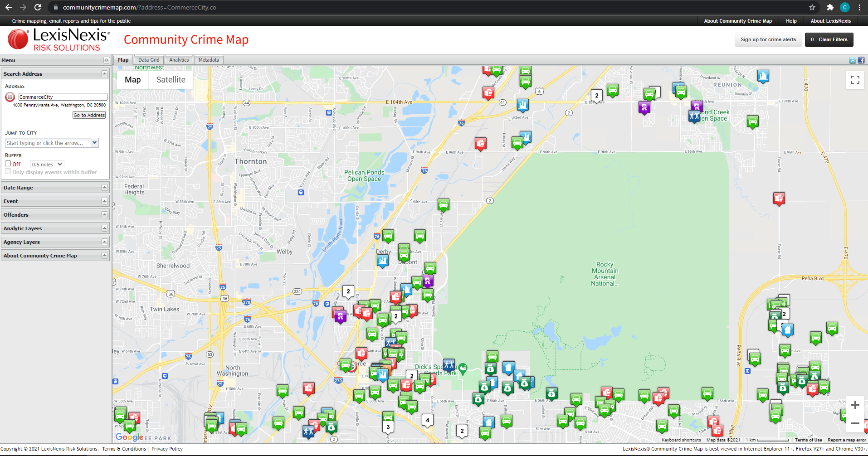Viewport: 868px width, 456px height.
Task: Zoom out using the map minus control
Action: pyautogui.click(x=855, y=423)
